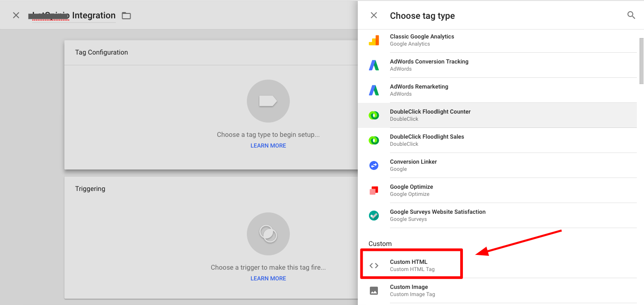Image resolution: width=644 pixels, height=305 pixels.
Task: Close the Choose tag type panel
Action: point(374,15)
